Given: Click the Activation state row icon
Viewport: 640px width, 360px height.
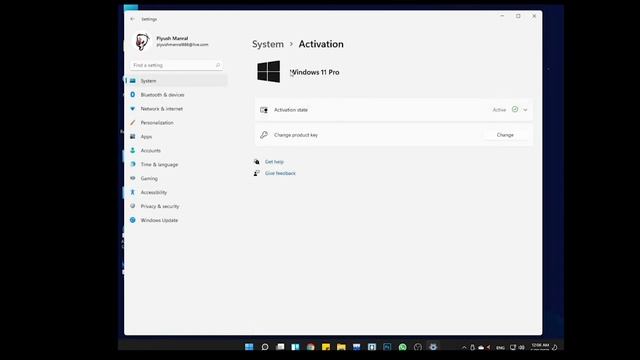Looking at the screenshot, I should (264, 110).
